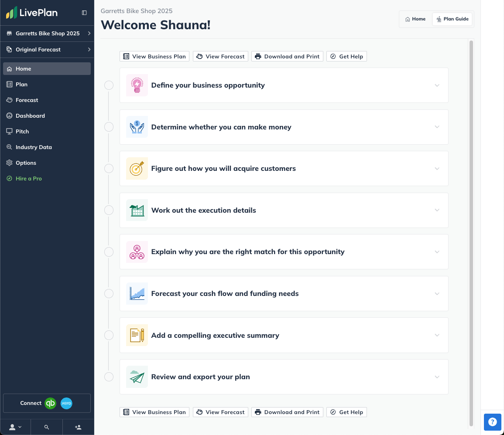Click the Connect label
Image resolution: width=504 pixels, height=435 pixels.
(31, 403)
